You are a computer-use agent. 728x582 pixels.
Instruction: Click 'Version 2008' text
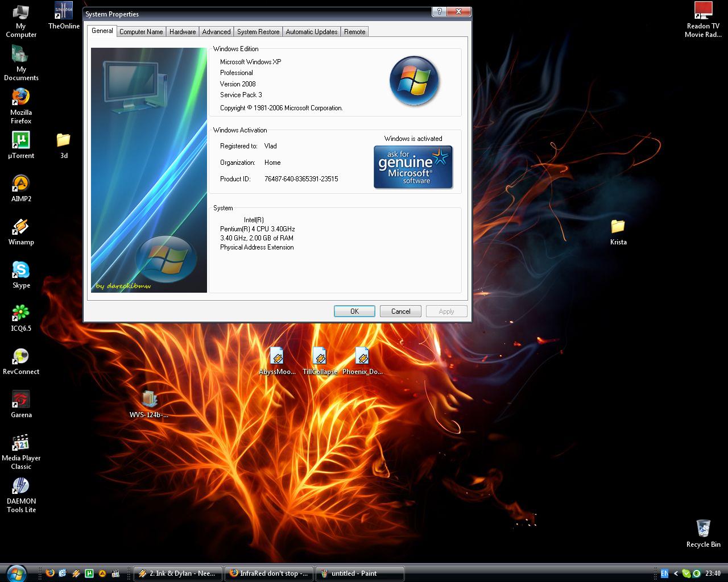[x=238, y=84]
